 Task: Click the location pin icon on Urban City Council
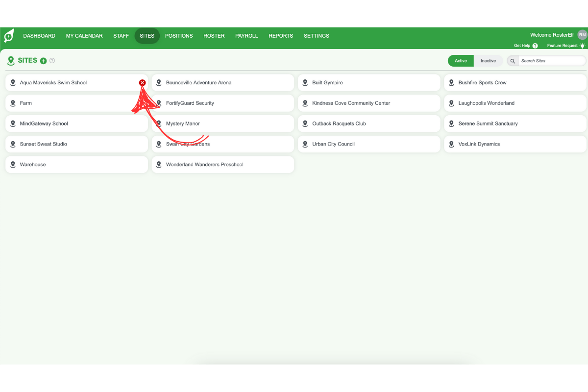(x=305, y=144)
